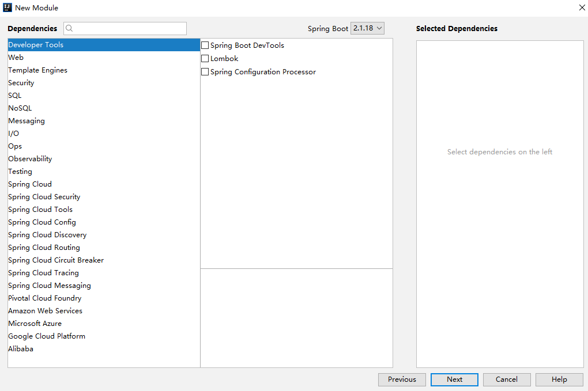Go back with the Previous button
588x391 pixels.
coord(402,379)
